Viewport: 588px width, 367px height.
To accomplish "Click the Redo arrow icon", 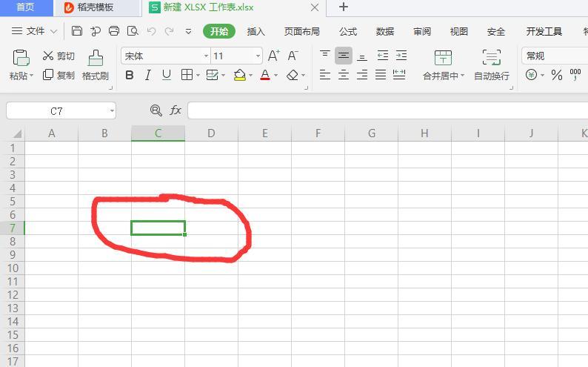I will click(170, 31).
